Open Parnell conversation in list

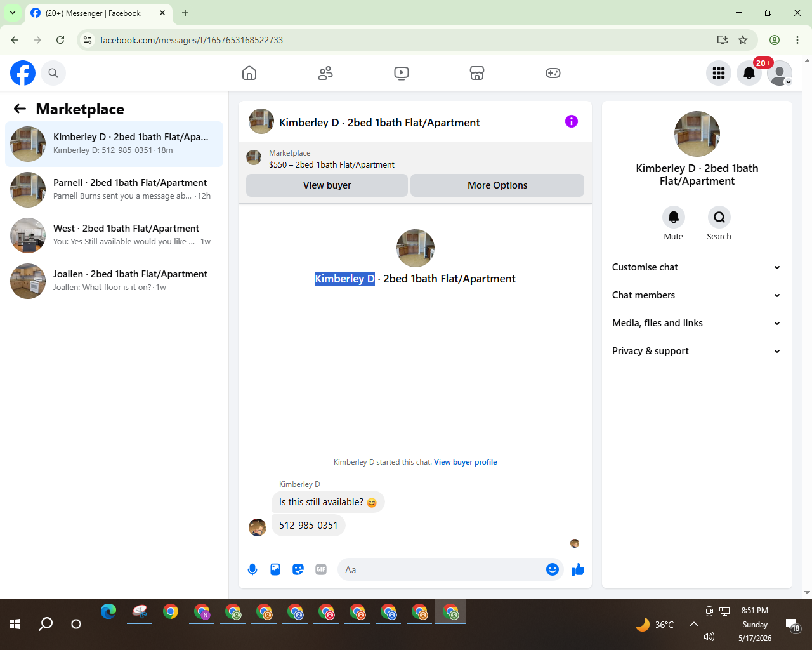point(114,190)
